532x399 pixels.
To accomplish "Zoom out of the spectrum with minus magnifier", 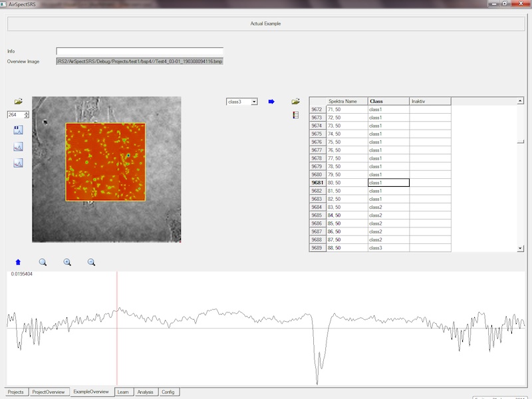I will point(92,263).
